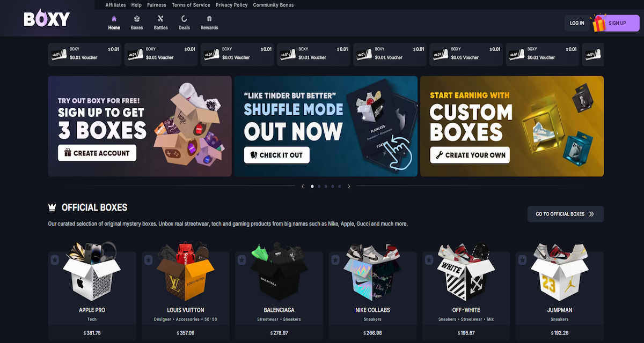Click the LOG IN button
Image resolution: width=644 pixels, height=343 pixels.
pos(577,23)
